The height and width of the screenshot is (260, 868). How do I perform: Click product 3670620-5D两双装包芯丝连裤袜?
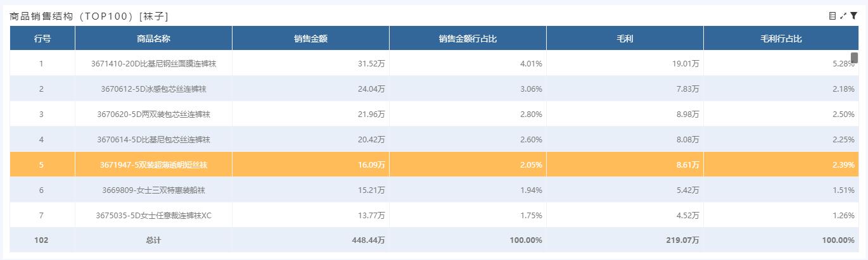[153, 114]
